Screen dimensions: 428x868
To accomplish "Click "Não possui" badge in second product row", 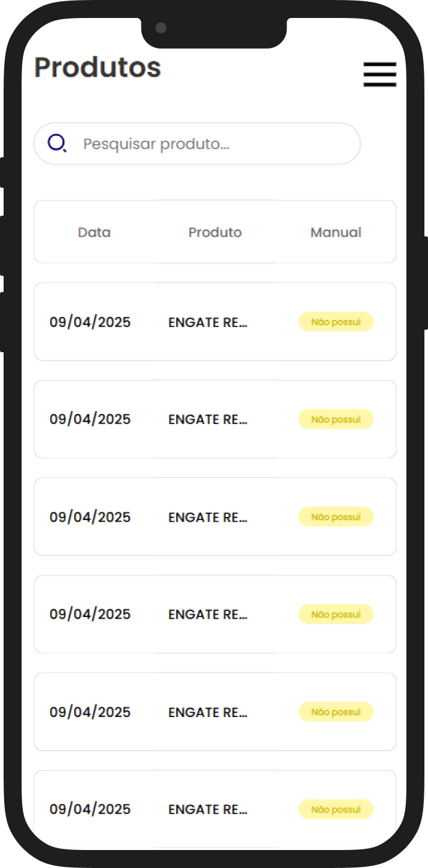I will [x=336, y=419].
